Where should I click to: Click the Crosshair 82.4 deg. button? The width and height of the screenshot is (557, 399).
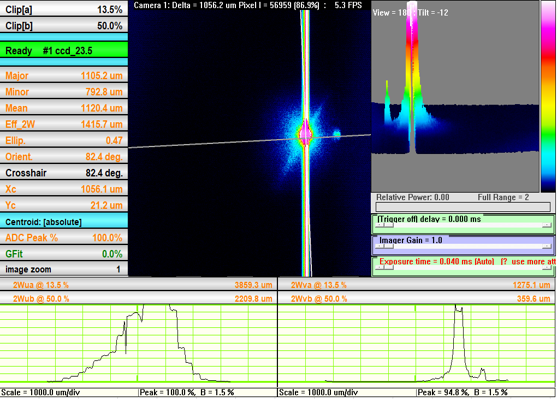click(x=64, y=173)
